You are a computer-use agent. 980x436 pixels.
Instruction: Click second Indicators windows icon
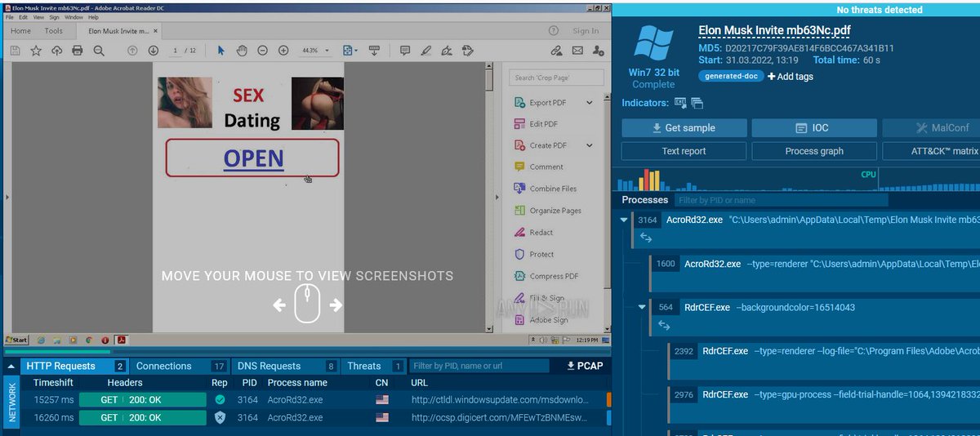[697, 103]
